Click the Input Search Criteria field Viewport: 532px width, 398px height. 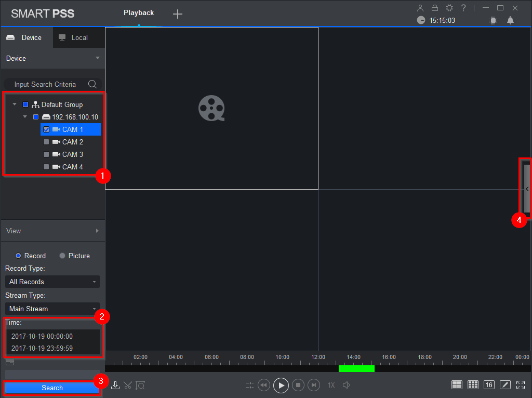click(45, 84)
